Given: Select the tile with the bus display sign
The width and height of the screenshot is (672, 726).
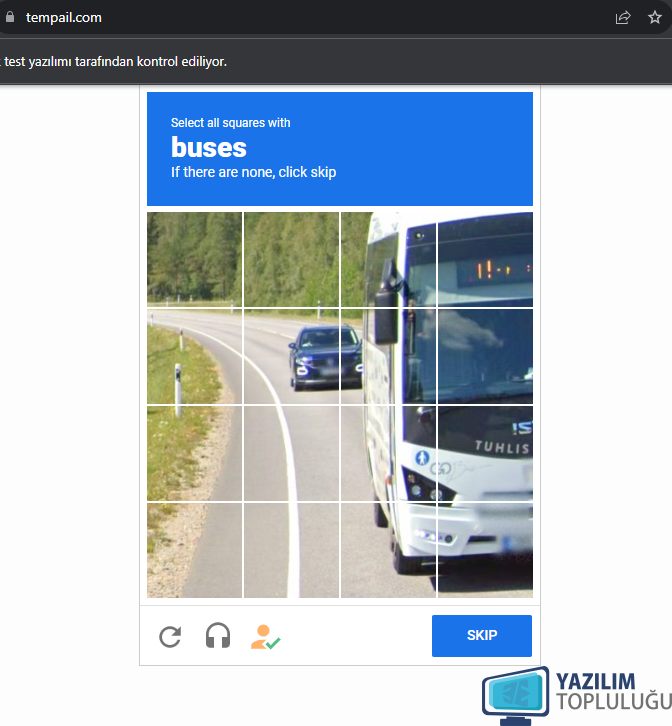Looking at the screenshot, I should click(x=485, y=259).
